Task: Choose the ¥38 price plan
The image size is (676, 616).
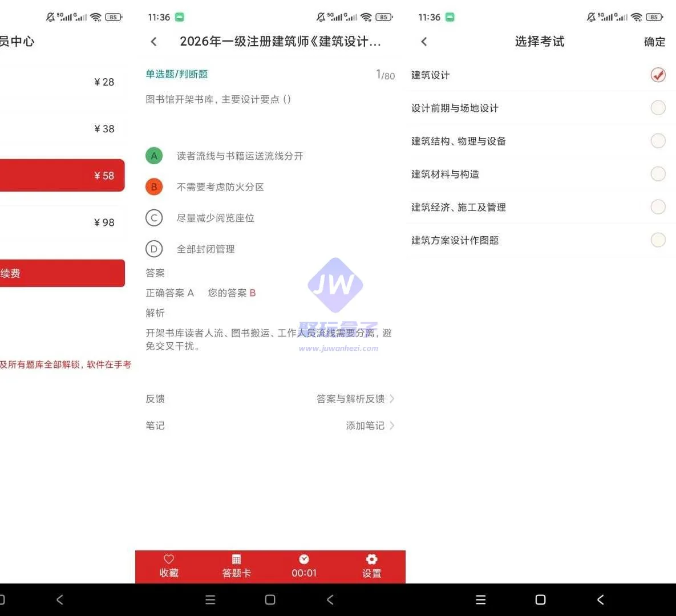Action: click(x=62, y=128)
